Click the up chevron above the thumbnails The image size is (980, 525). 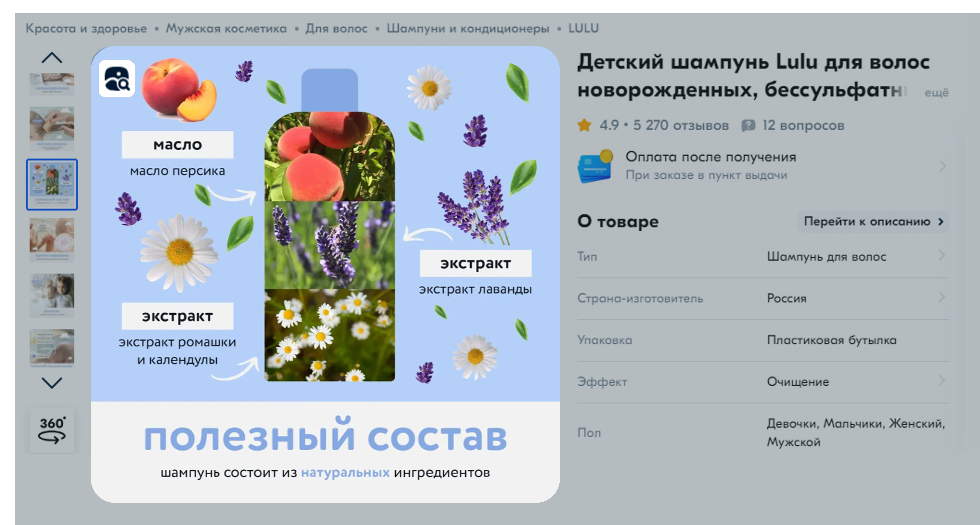(52, 58)
